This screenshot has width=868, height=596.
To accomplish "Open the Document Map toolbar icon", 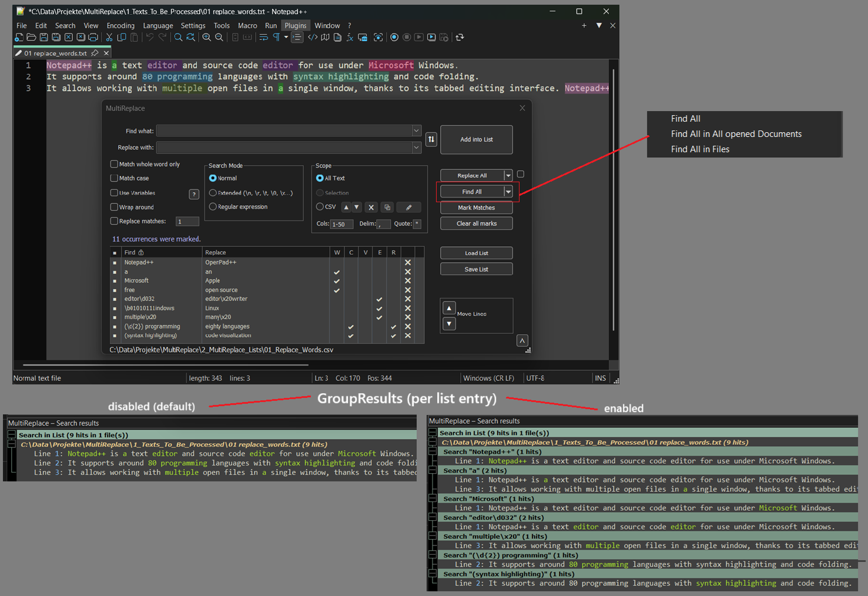I will pos(325,37).
